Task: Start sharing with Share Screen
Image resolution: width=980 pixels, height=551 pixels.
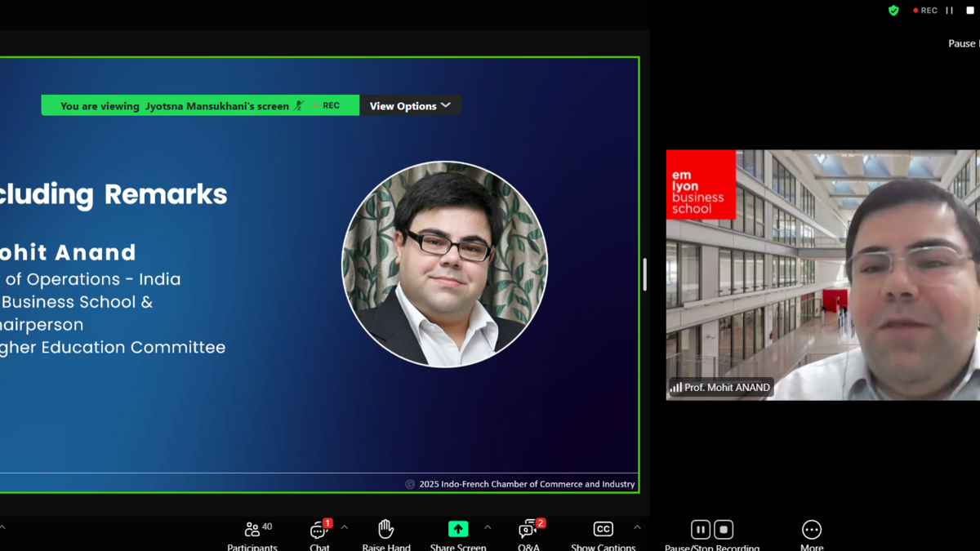Action: [x=458, y=532]
